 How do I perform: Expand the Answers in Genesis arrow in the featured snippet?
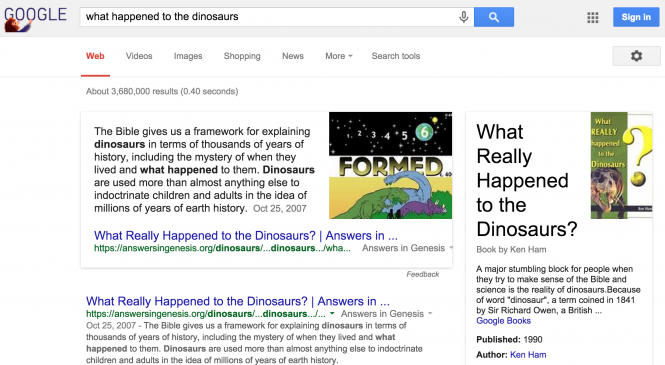451,248
